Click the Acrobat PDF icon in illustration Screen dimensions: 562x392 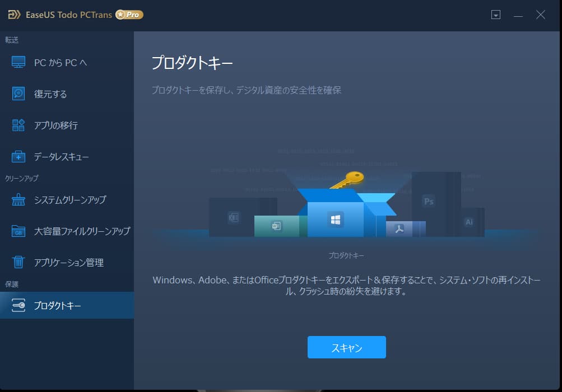[400, 228]
